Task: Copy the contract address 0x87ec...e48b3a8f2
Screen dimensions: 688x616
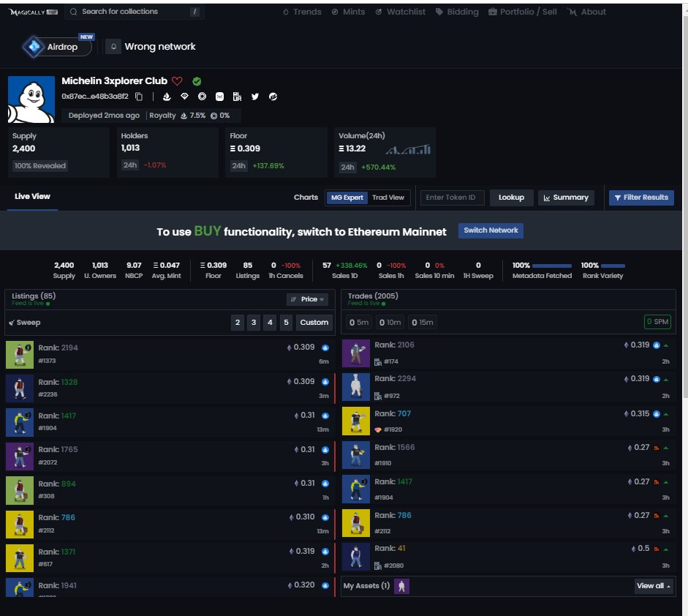Action: coord(139,97)
